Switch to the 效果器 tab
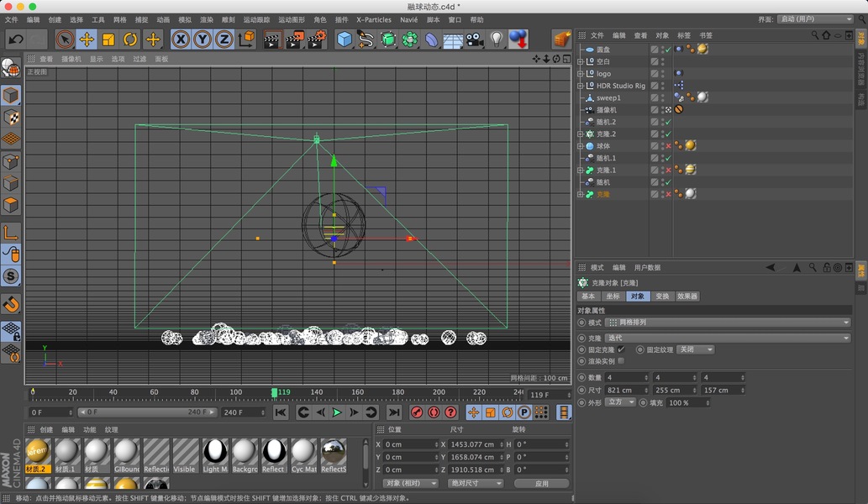The image size is (868, 504). 687,296
